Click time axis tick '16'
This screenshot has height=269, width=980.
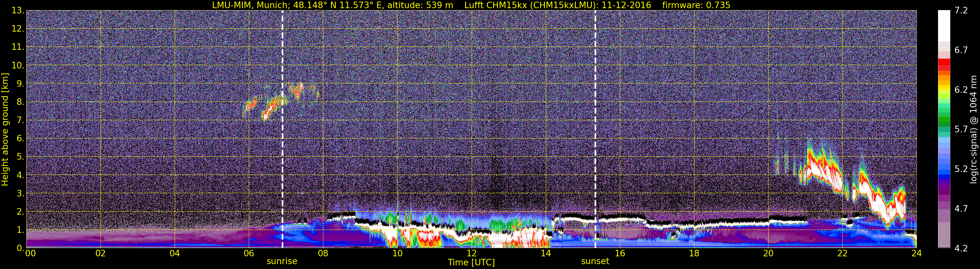click(x=620, y=254)
